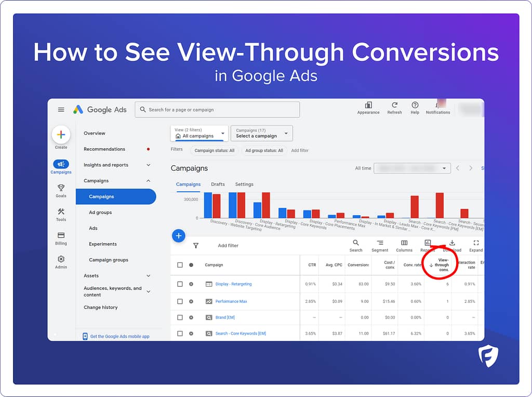Select the Performance Max row checkbox

(x=180, y=301)
